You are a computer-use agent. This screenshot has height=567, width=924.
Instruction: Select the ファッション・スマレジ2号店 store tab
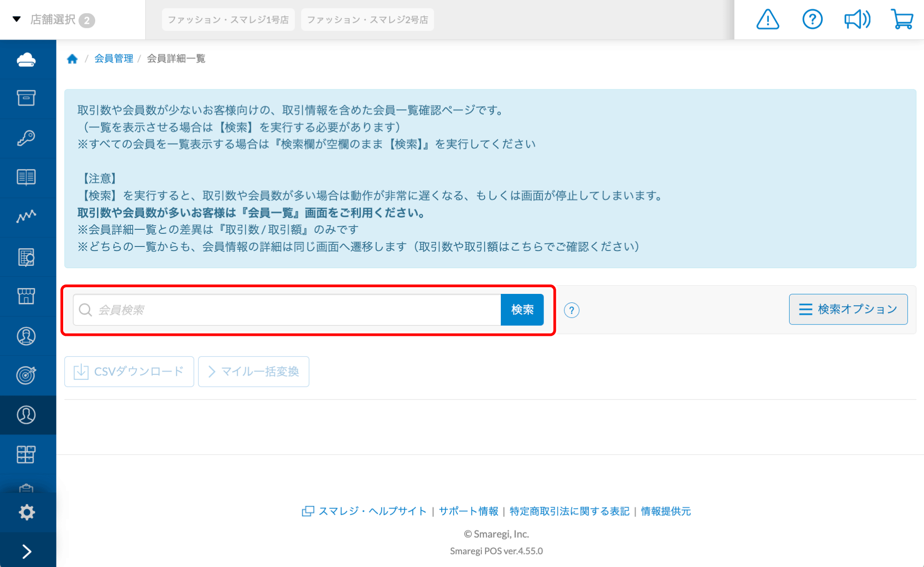coord(367,20)
